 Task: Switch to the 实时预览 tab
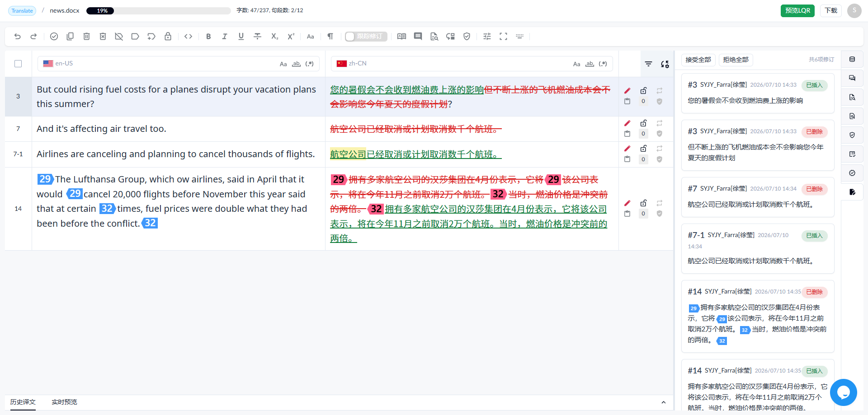pos(64,402)
